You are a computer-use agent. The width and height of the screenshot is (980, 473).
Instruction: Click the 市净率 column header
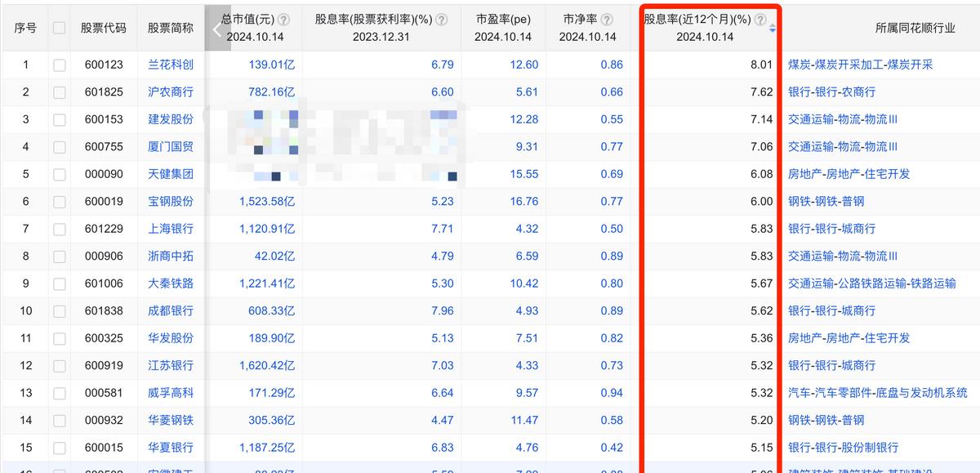[581, 20]
